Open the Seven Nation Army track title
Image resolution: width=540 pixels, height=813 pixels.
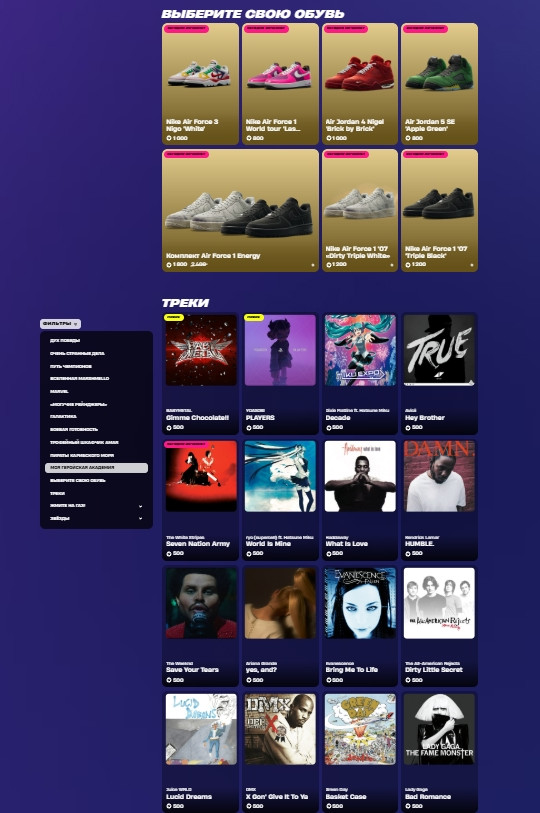tap(198, 544)
